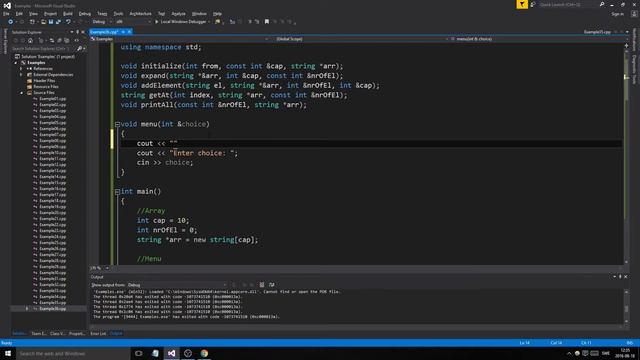Click the taskbar clock
Viewport: 640px width, 360px height.
(624, 353)
